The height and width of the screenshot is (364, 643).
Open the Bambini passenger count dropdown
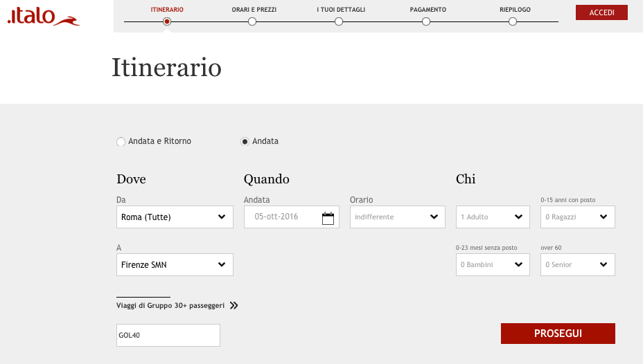tap(493, 264)
